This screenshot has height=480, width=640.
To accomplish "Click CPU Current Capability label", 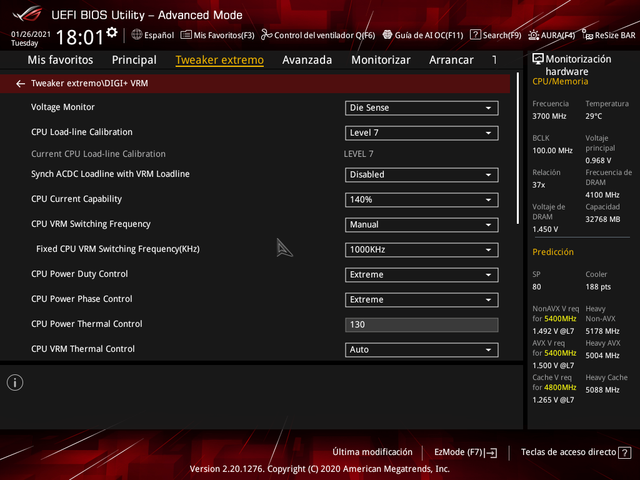I will pyautogui.click(x=76, y=199).
